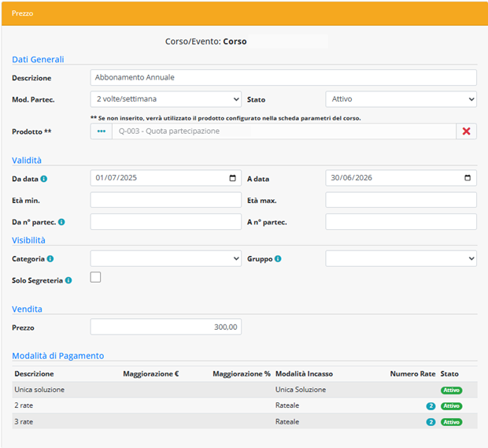The image size is (488, 448).
Task: Toggle the Solo Segreteria checkbox
Action: (96, 277)
